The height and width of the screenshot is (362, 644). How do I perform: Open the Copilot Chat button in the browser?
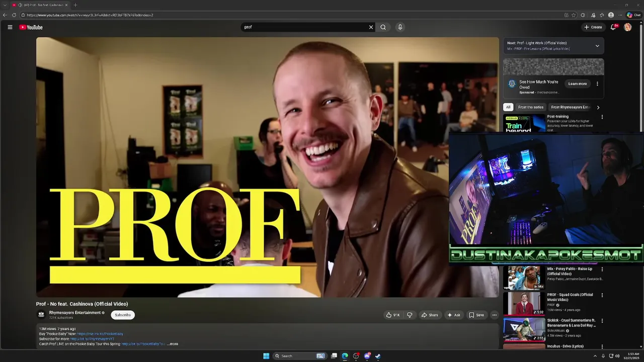(634, 15)
